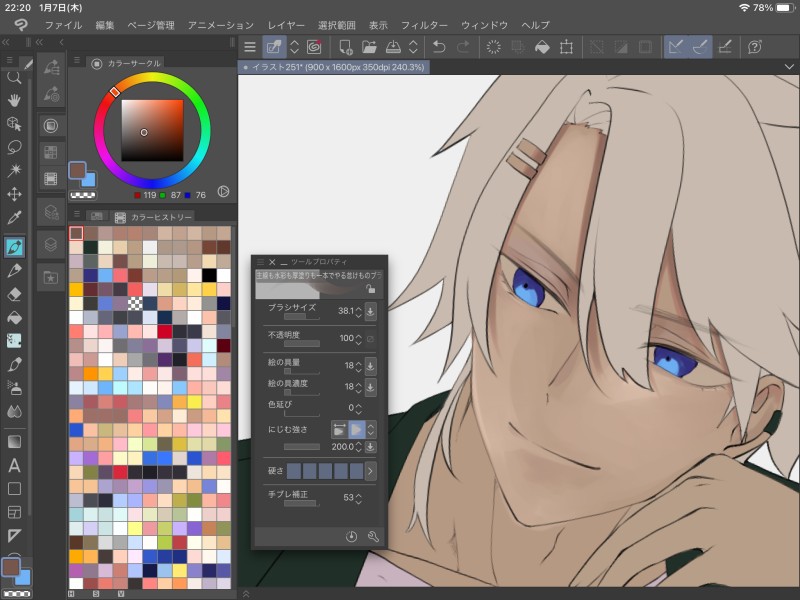The image size is (800, 600).
Task: Minimize the ツールプロパティ panel
Action: pos(284,262)
